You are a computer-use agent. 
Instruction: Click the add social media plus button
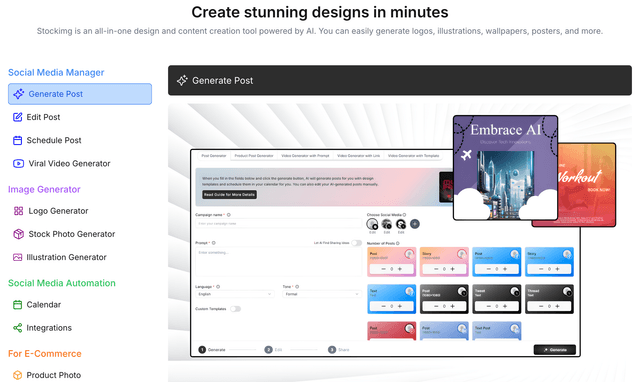click(x=415, y=224)
